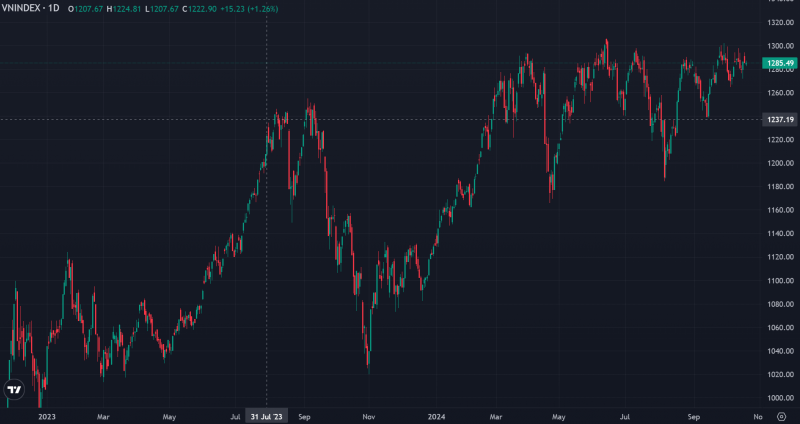The height and width of the screenshot is (424, 800).
Task: Click the 2024 year label on time axis
Action: point(435,415)
